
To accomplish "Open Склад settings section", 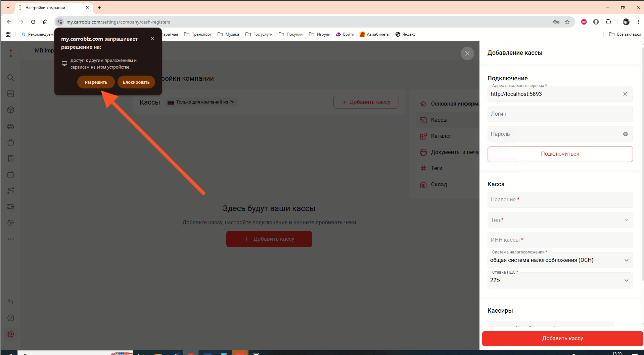I will pos(448,185).
